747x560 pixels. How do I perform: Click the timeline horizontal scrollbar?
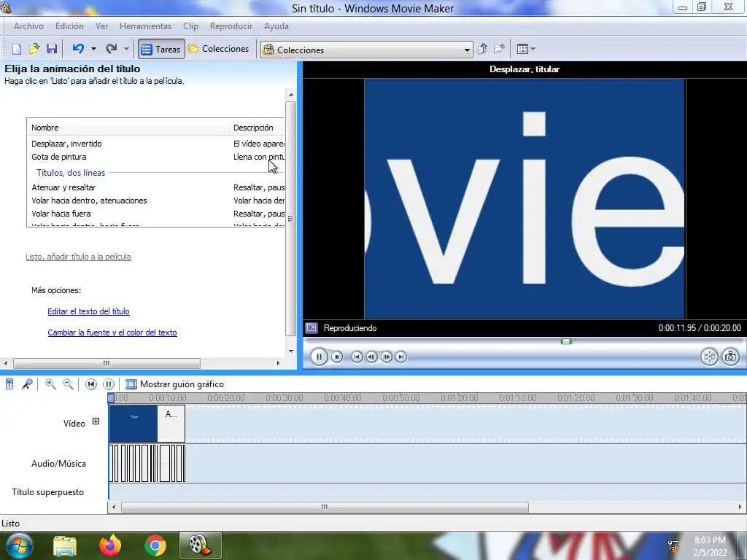tap(325, 507)
